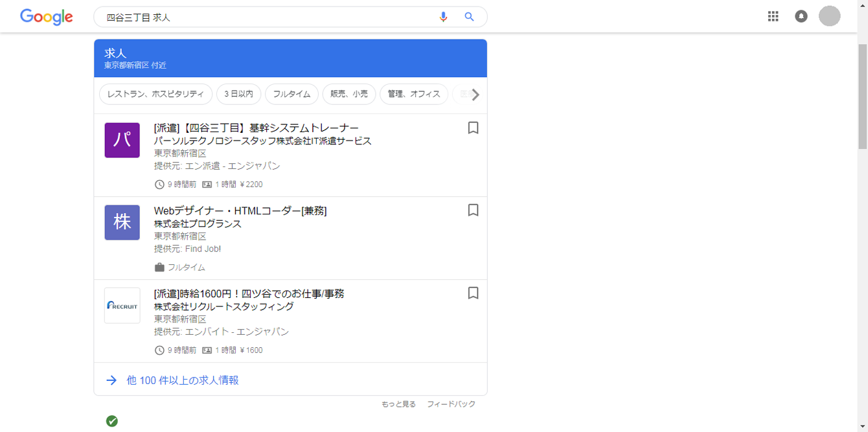Screen dimensions: 868x432
Task: Apply the 3日以内 filter chip
Action: [x=239, y=94]
